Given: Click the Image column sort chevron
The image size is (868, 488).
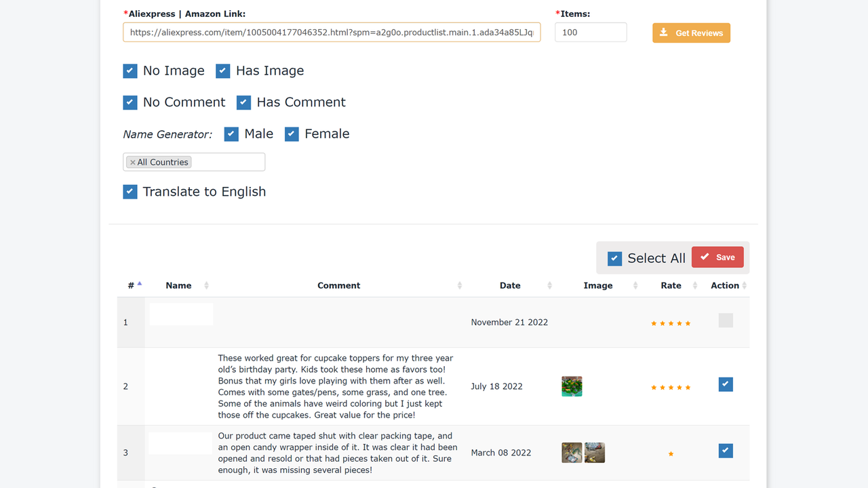Looking at the screenshot, I should 636,285.
